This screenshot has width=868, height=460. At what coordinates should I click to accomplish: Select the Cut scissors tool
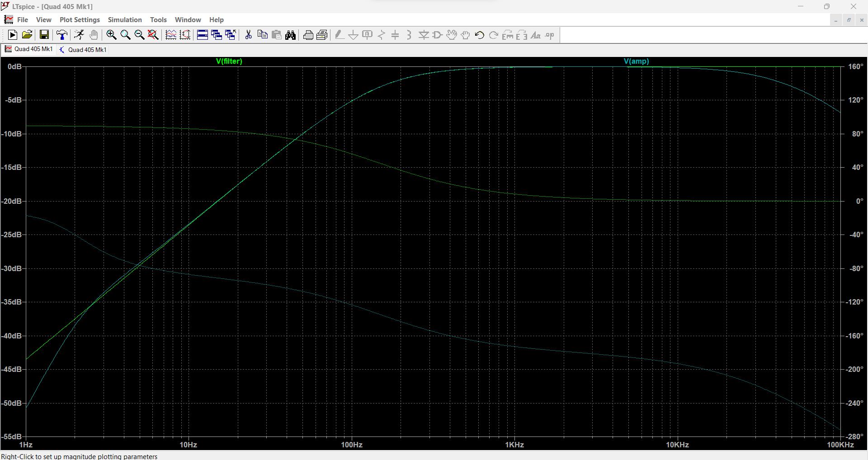[x=248, y=35]
